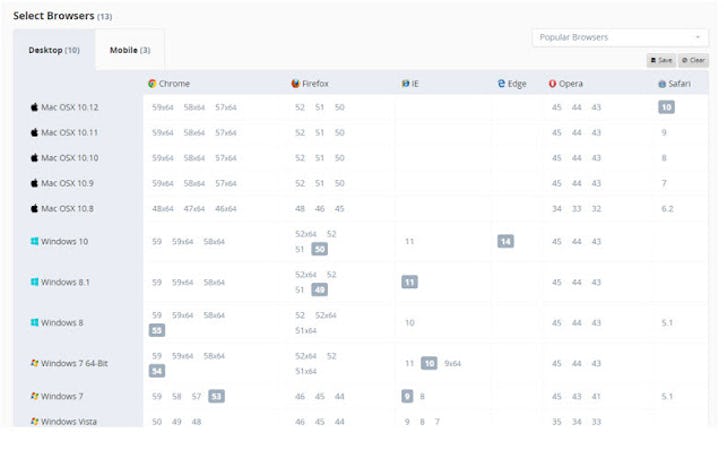
Task: Click the Edge logo in the column header
Action: click(501, 84)
